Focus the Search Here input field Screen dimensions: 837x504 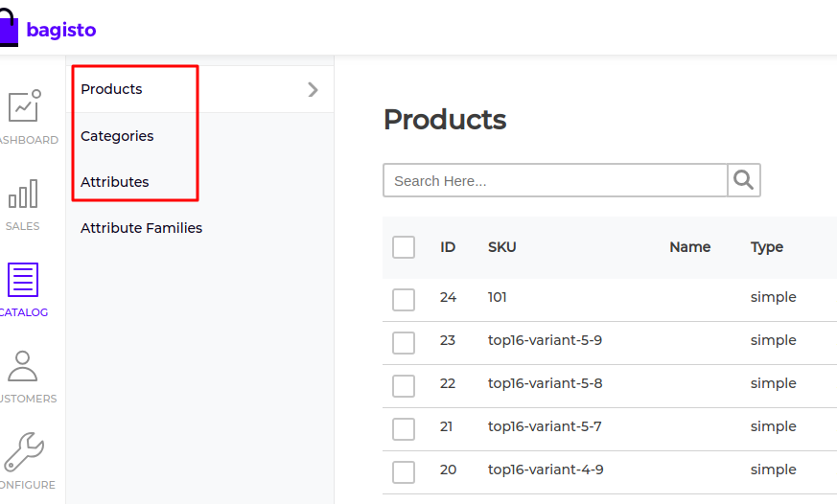(555, 180)
